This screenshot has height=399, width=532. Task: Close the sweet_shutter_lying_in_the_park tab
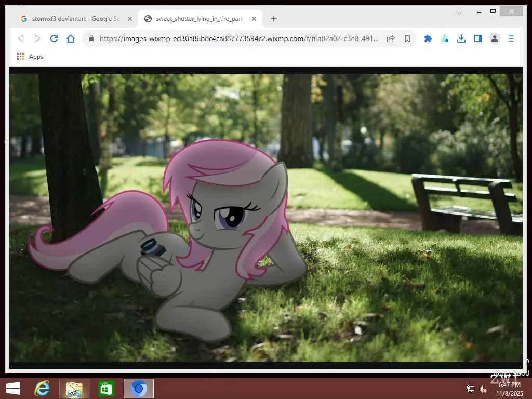coord(254,19)
